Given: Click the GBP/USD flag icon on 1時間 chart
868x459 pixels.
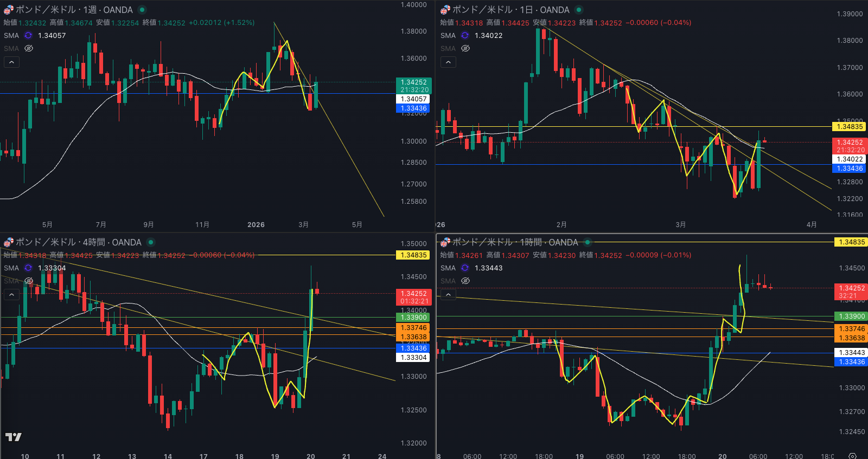Looking at the screenshot, I should tap(445, 242).
